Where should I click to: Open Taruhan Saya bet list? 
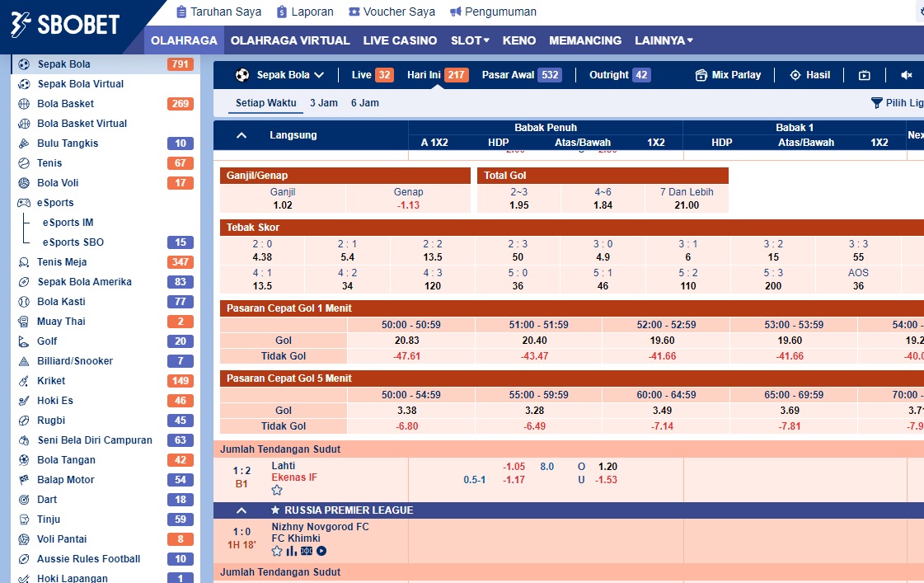(218, 12)
